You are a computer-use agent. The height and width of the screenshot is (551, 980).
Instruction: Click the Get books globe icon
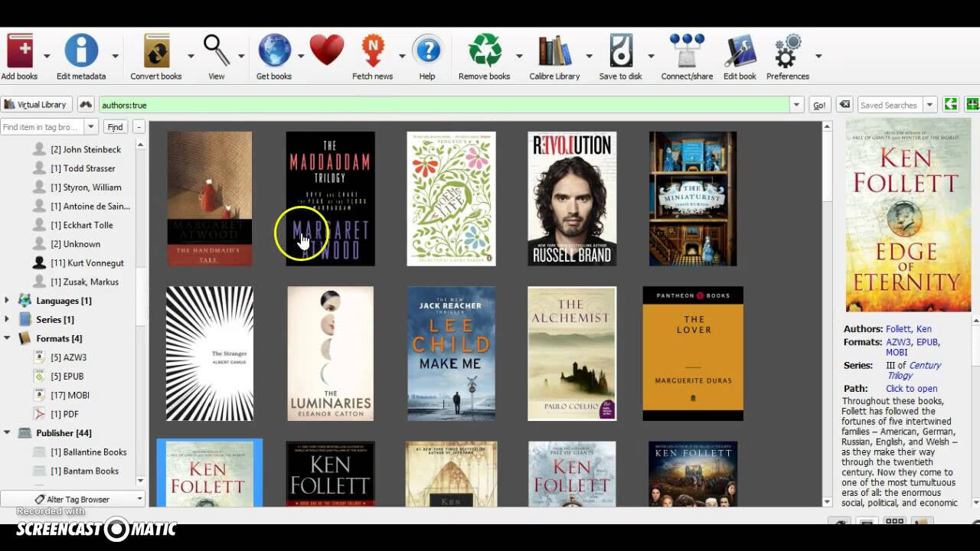(275, 47)
